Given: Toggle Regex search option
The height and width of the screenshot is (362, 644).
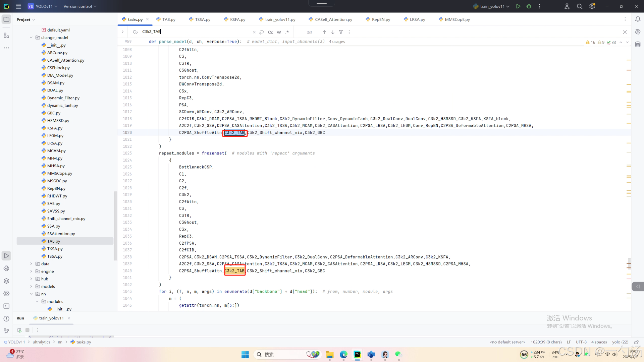Looking at the screenshot, I should click(287, 32).
